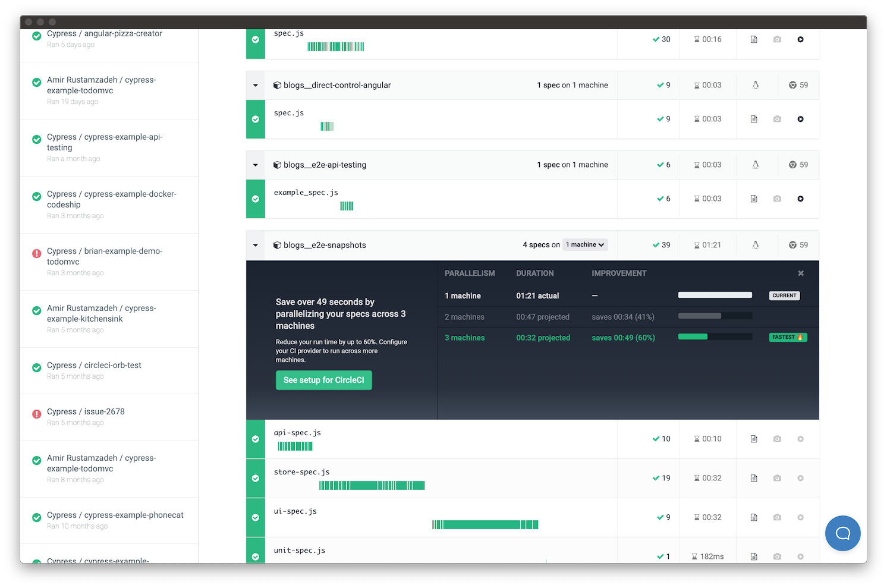Close the parallelism savings panel
887x588 pixels.
(801, 273)
